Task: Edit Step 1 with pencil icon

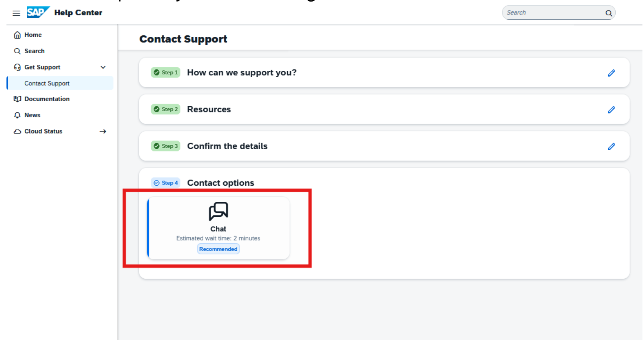Action: (x=611, y=73)
